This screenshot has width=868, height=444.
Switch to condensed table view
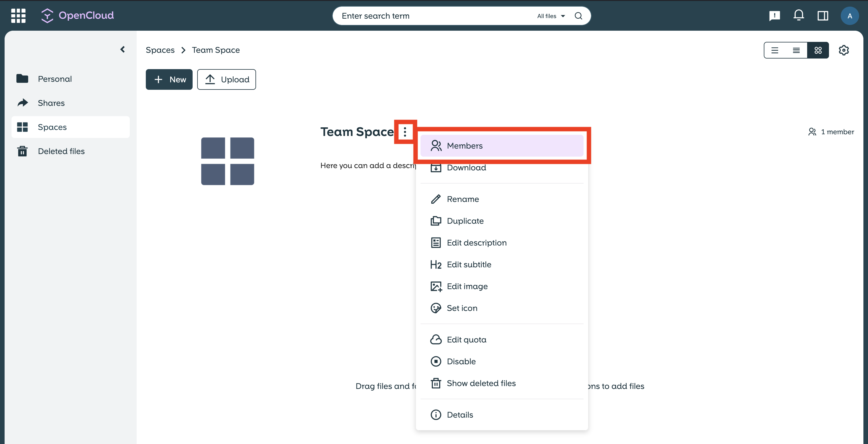796,50
